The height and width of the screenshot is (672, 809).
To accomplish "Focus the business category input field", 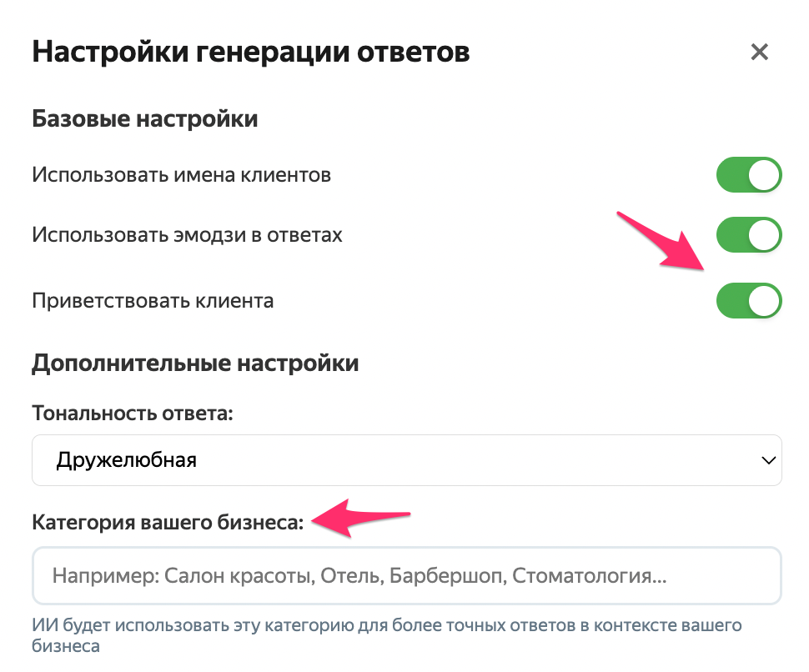I will click(406, 575).
